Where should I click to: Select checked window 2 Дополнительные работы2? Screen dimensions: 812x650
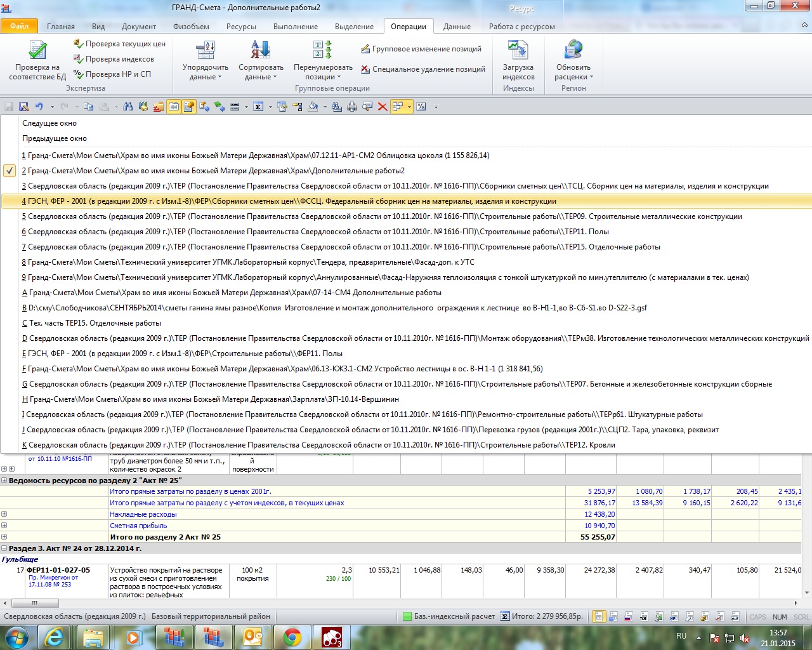pyautogui.click(x=216, y=171)
